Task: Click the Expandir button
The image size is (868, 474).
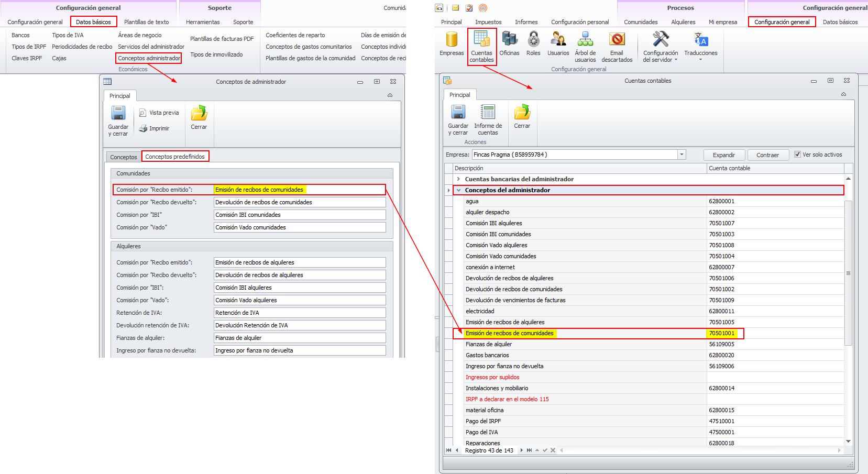Action: [x=724, y=155]
